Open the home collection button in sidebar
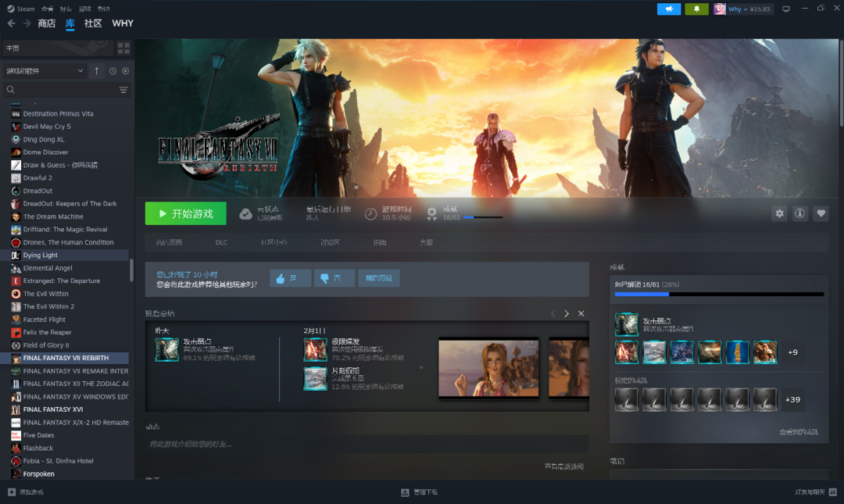Viewport: 844px width, 504px height. click(58, 48)
